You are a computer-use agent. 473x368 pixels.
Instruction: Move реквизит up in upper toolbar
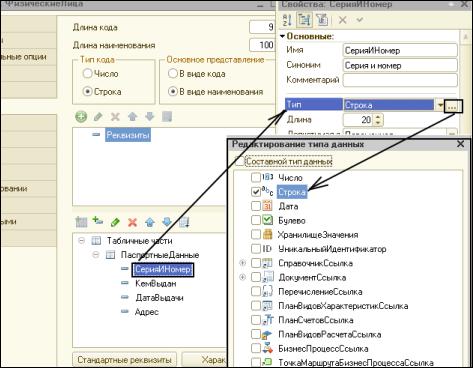(132, 117)
